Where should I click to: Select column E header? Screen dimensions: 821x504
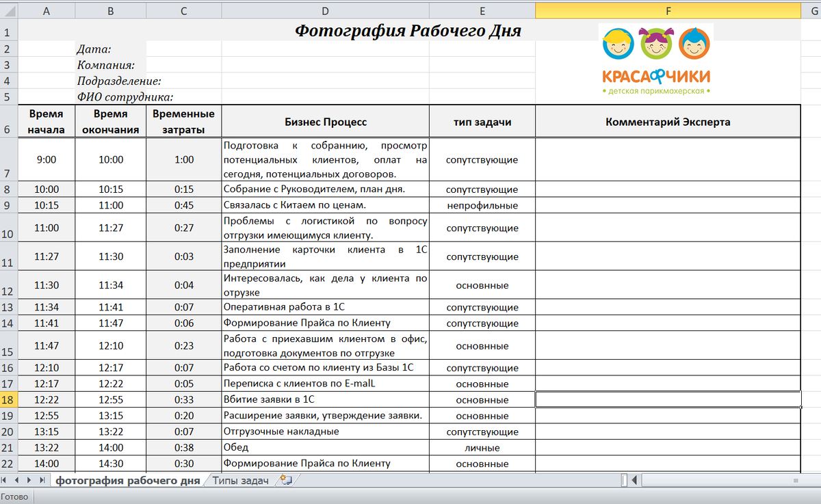[x=482, y=10]
